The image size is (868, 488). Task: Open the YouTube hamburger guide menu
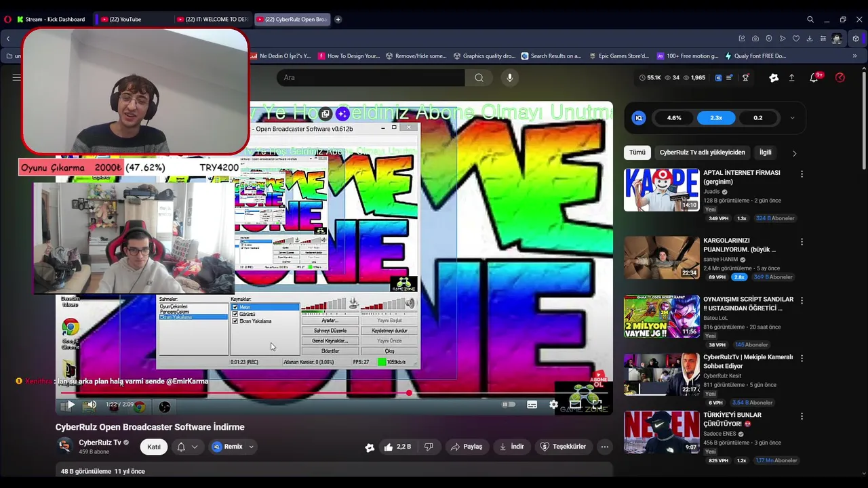[x=16, y=77]
